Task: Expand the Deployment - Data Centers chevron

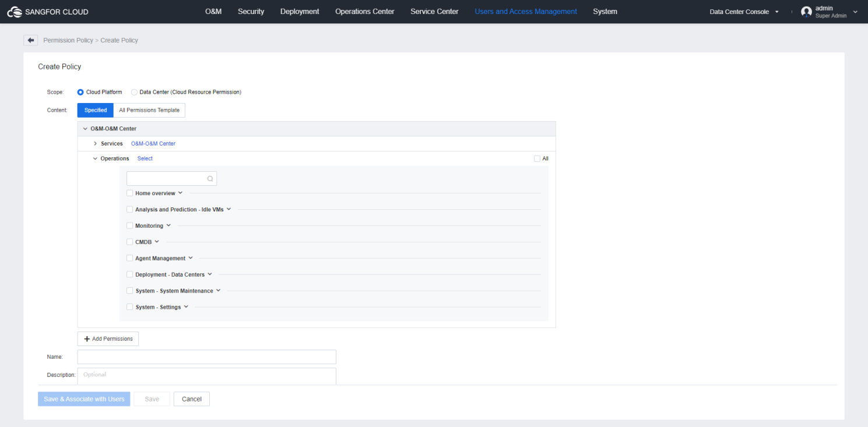Action: click(210, 274)
